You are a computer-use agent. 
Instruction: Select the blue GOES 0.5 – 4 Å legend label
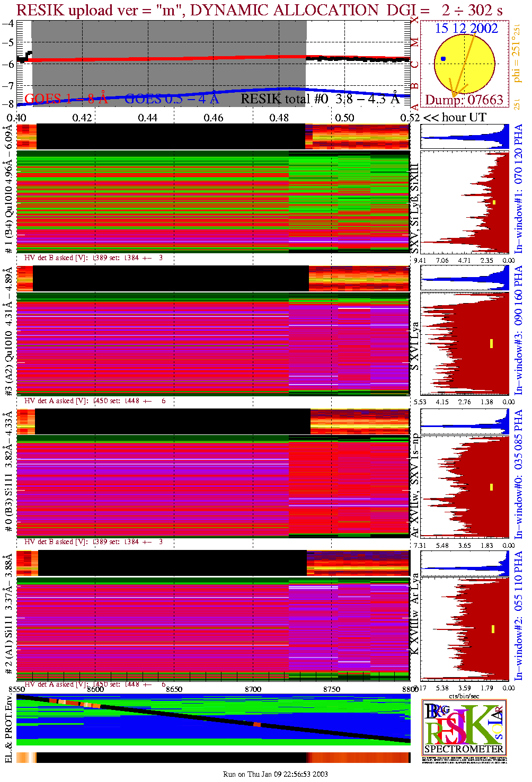point(172,99)
